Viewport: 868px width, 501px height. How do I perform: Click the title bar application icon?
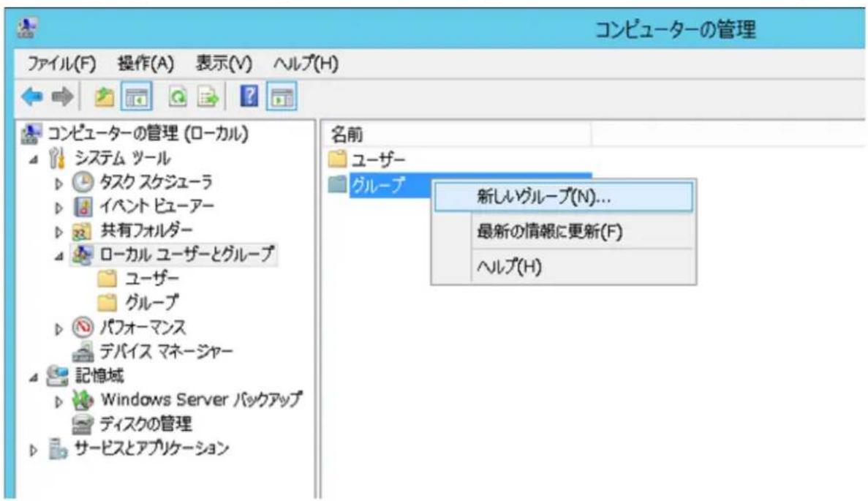[x=27, y=27]
